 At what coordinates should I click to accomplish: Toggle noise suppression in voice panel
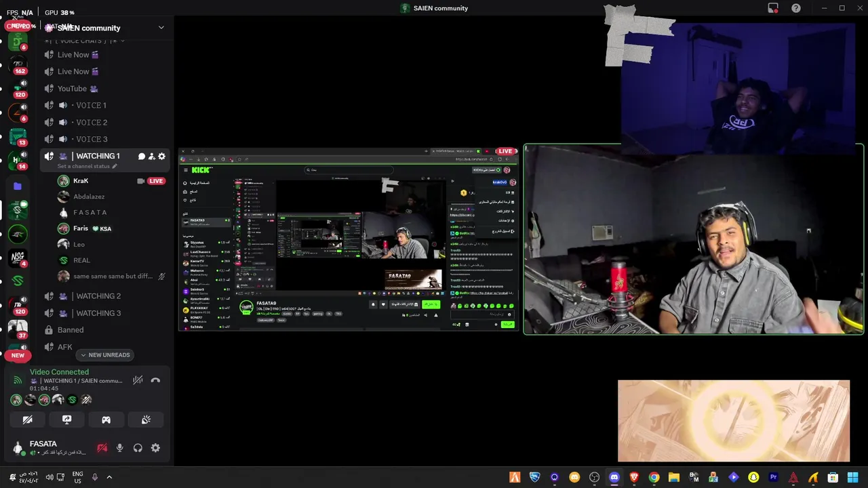[x=138, y=380]
